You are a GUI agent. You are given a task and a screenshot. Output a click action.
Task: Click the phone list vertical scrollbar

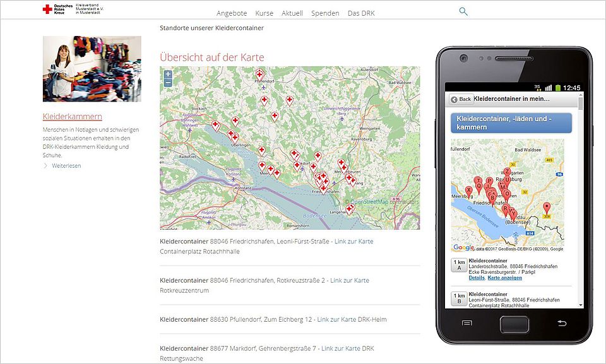(580, 189)
